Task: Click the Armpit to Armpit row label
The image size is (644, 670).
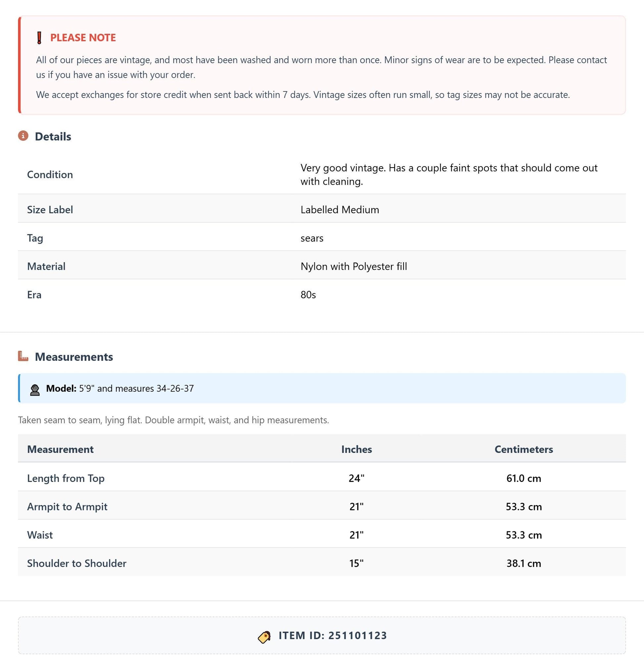Action: (x=67, y=506)
